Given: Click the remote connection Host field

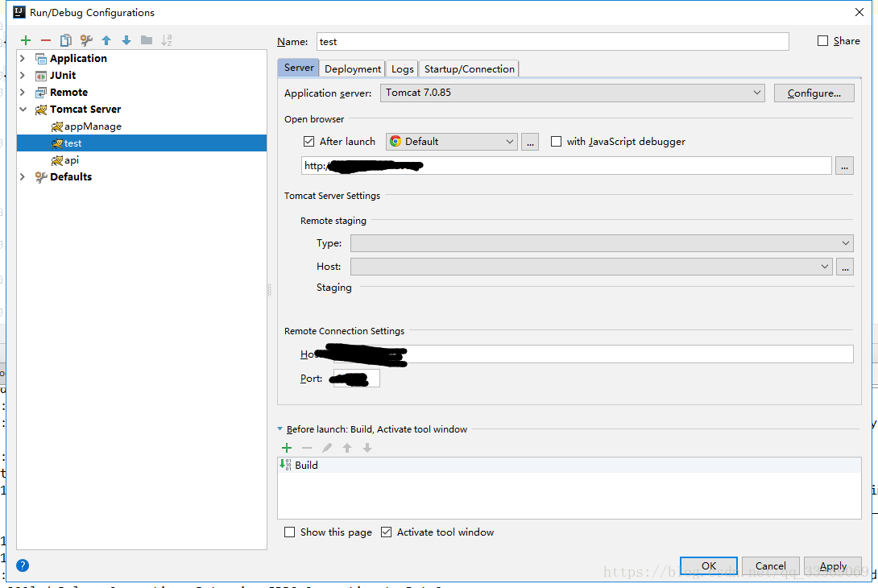Looking at the screenshot, I should tap(593, 354).
